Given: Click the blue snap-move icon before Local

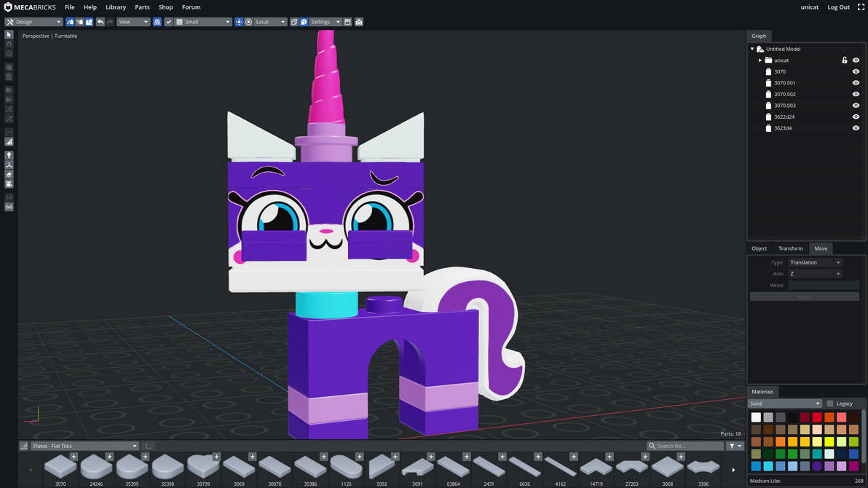Looking at the screenshot, I should coord(239,22).
